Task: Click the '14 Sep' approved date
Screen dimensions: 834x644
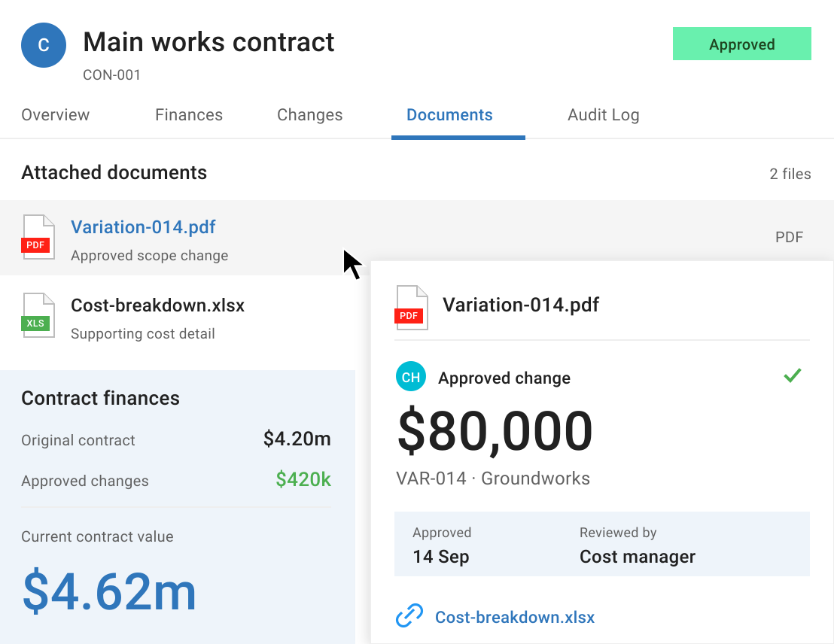Action: click(x=441, y=556)
